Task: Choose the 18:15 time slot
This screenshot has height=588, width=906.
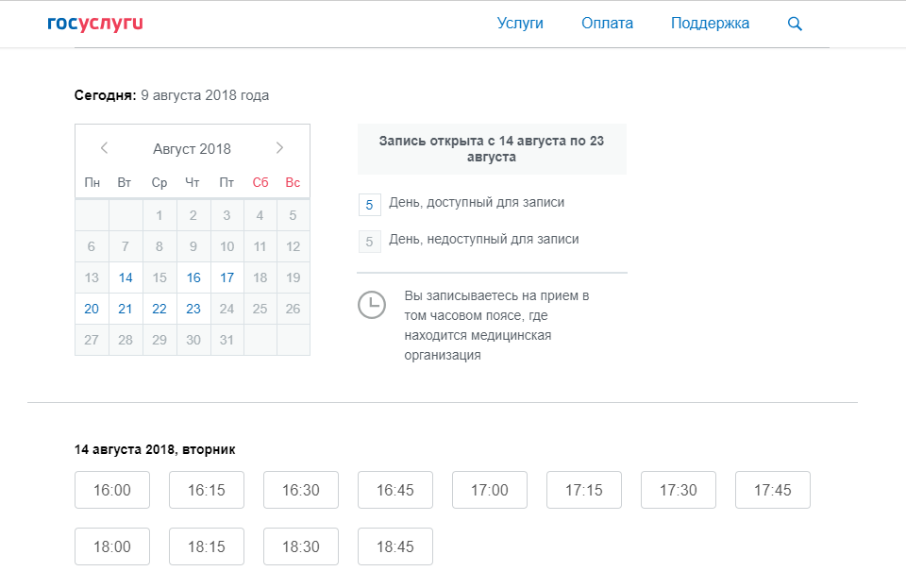Action: click(207, 546)
